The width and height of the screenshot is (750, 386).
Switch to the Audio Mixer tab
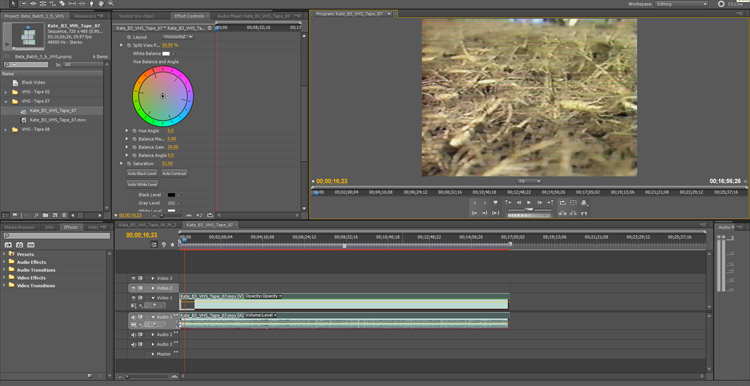tap(254, 16)
